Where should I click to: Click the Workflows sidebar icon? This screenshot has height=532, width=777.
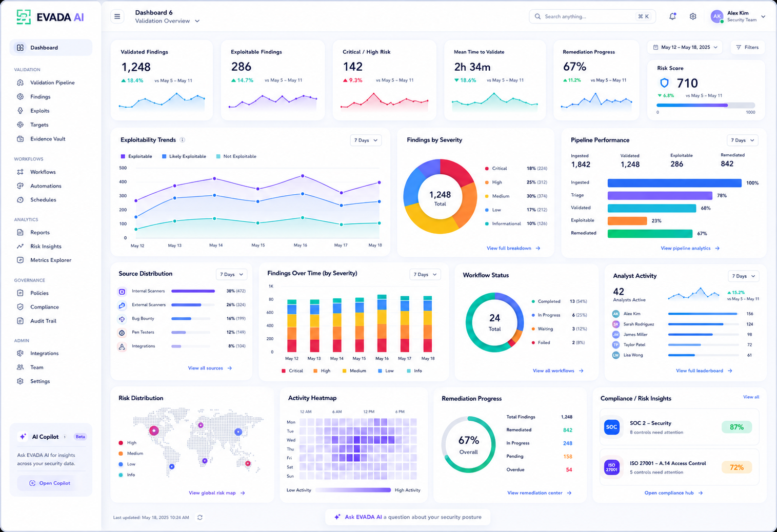coord(21,172)
